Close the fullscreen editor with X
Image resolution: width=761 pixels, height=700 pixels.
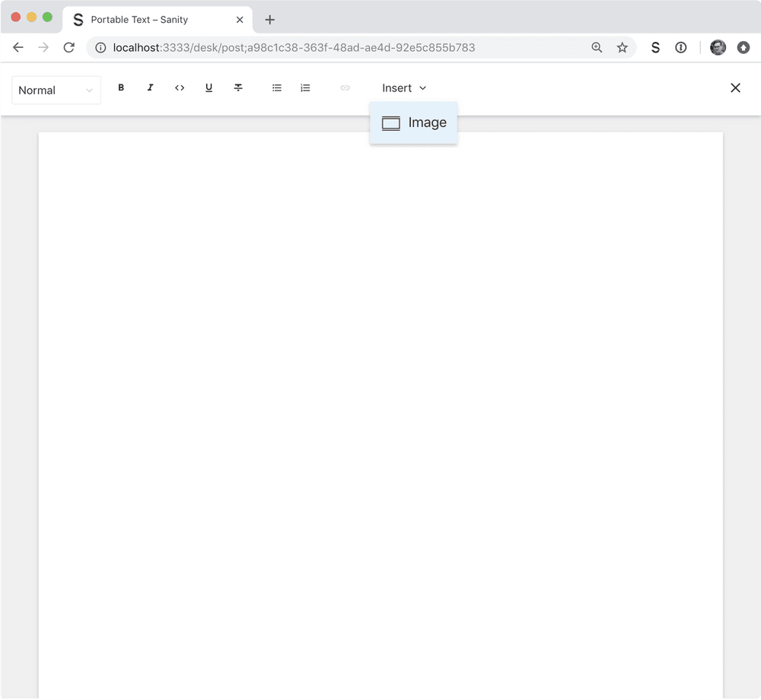(x=735, y=87)
